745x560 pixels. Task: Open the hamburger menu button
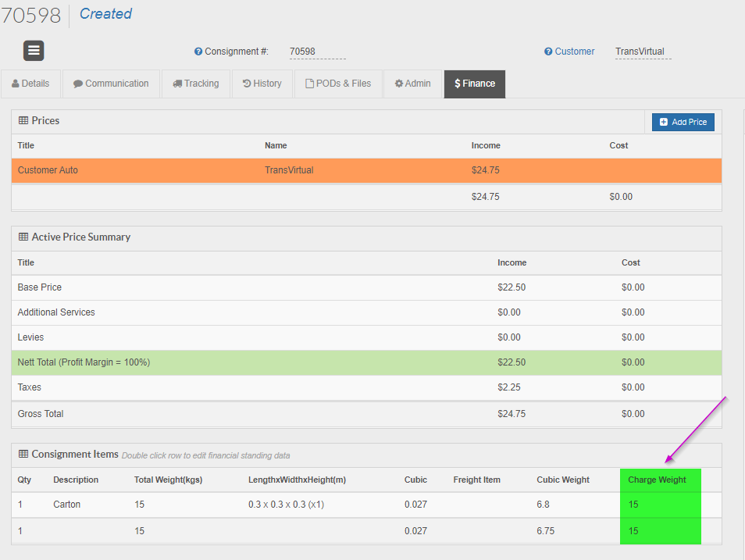coord(34,51)
